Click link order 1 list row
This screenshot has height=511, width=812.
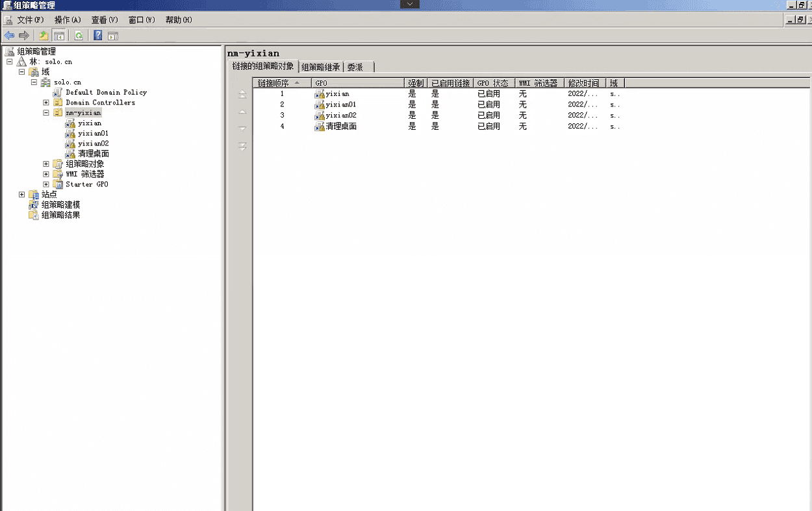click(x=438, y=93)
